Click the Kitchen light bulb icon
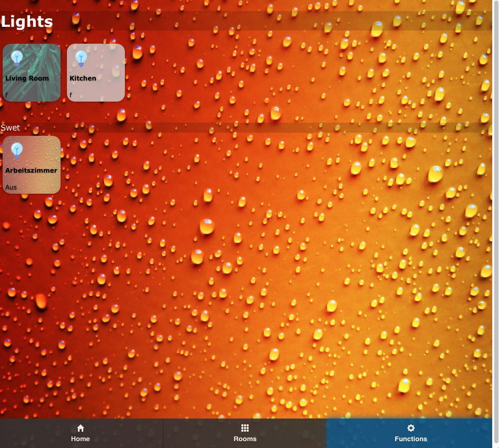The image size is (499, 448). coord(81,58)
